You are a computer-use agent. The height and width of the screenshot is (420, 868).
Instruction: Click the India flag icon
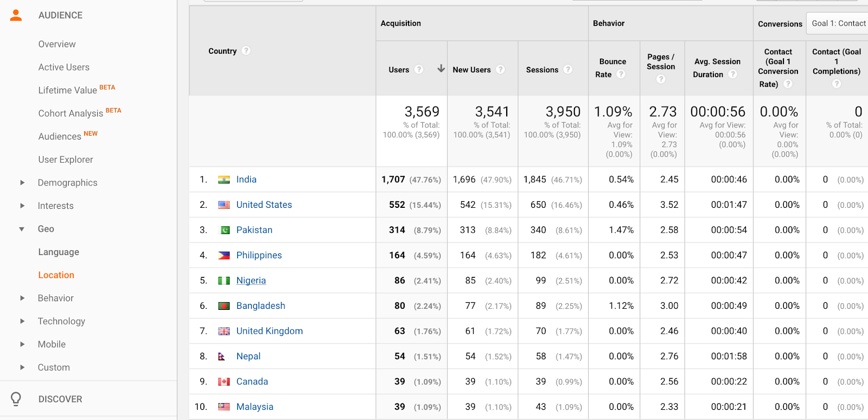tap(224, 180)
